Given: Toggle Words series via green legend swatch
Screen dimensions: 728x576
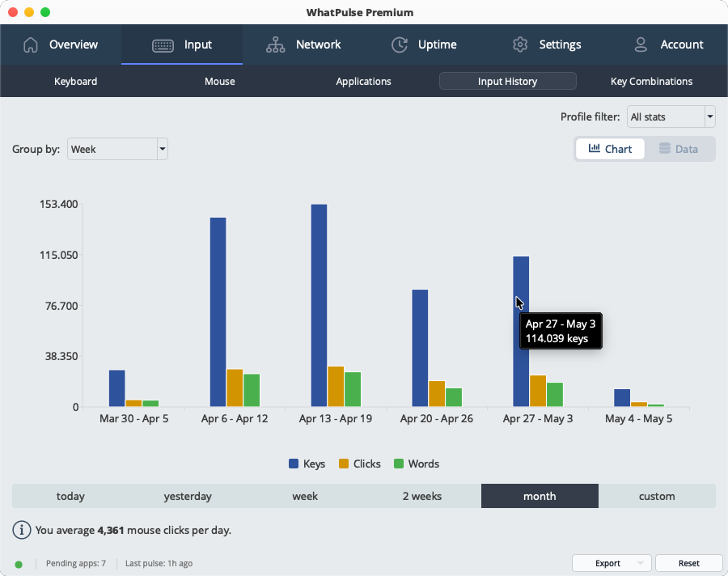Looking at the screenshot, I should (398, 464).
